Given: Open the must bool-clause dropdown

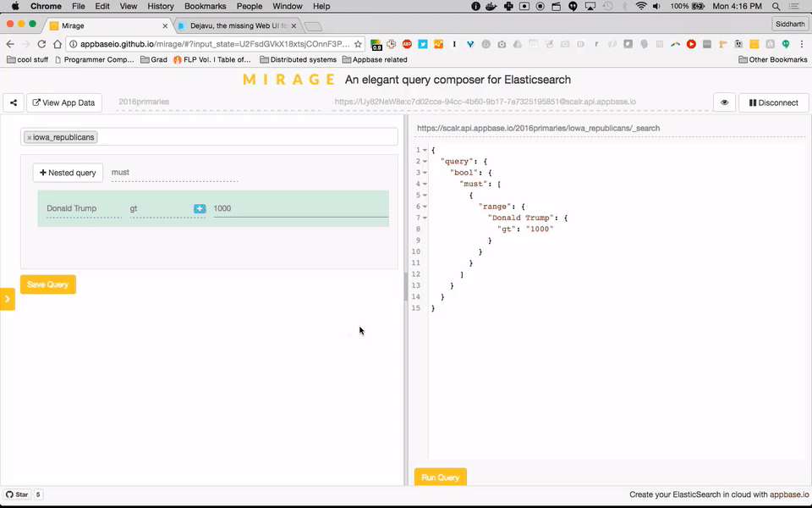Looking at the screenshot, I should (x=174, y=173).
